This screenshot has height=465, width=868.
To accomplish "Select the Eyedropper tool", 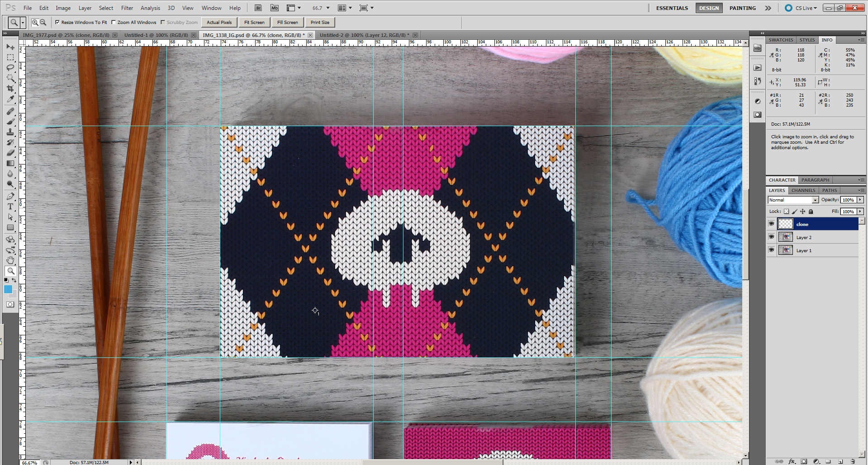I will tap(10, 99).
